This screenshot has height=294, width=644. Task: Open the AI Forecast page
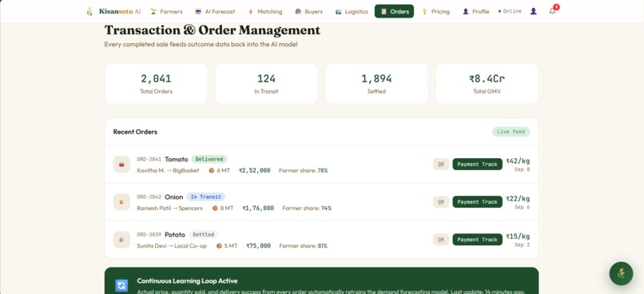215,11
